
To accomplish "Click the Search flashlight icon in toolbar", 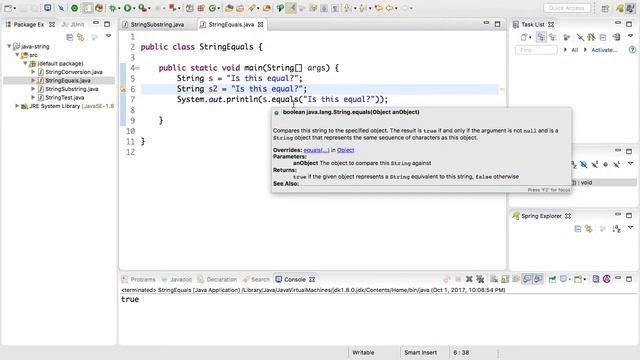I will coord(252,8).
